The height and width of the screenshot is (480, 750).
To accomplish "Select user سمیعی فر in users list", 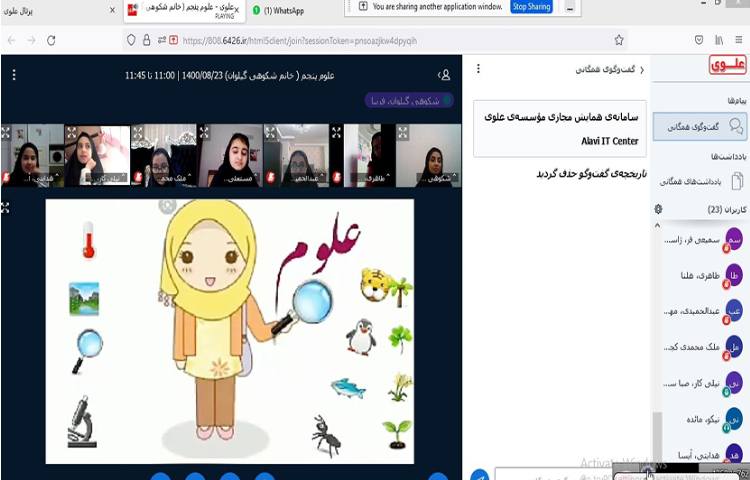I will tap(703, 240).
